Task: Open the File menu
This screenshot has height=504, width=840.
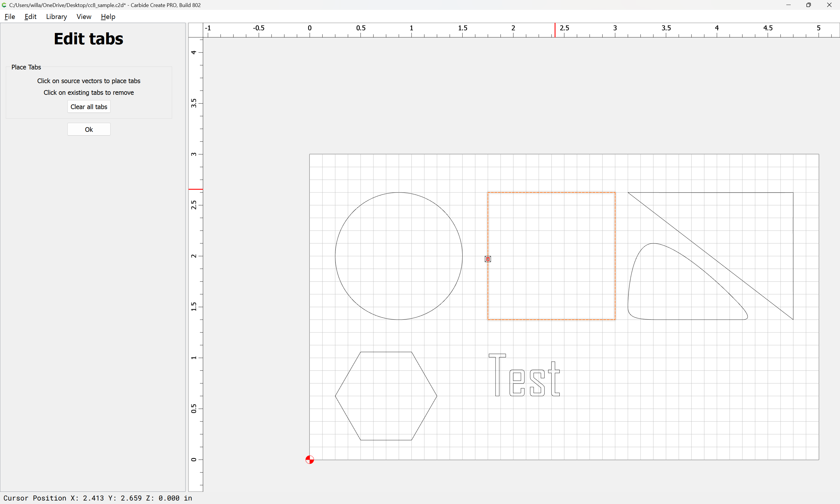Action: click(10, 17)
